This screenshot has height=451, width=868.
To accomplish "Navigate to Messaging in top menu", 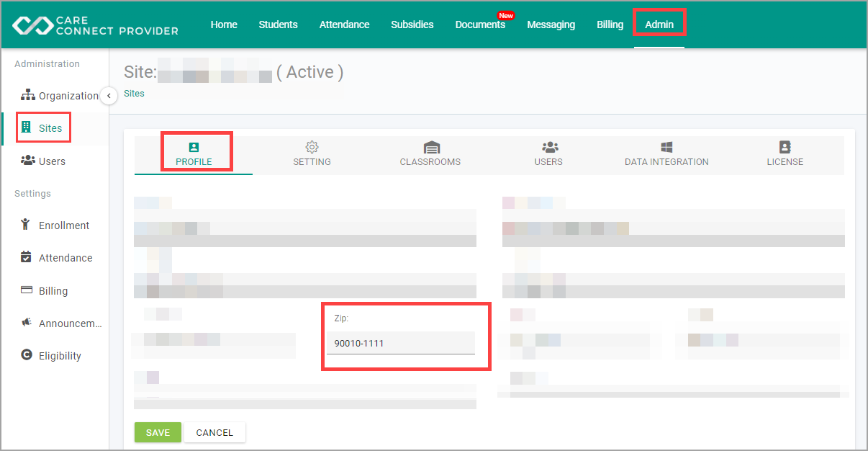I will pyautogui.click(x=551, y=24).
